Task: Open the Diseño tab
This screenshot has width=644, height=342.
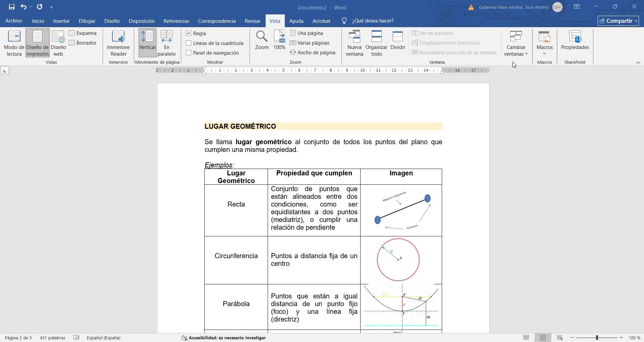Action: [x=112, y=21]
